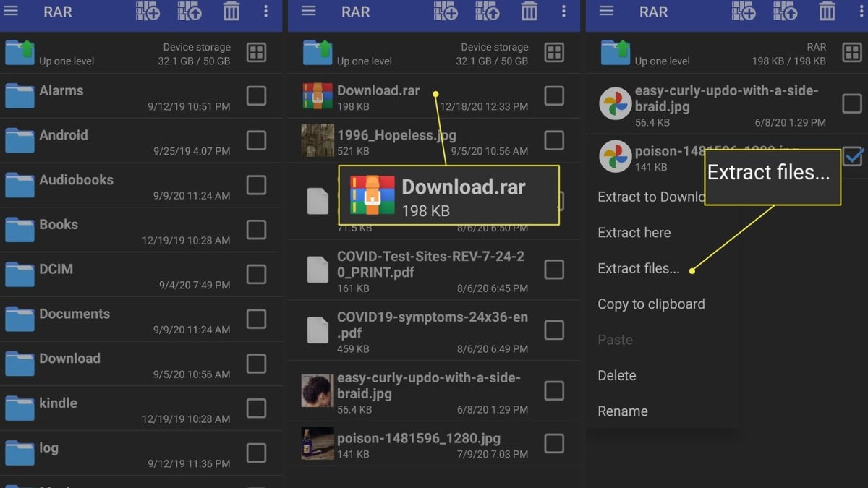The image size is (868, 488).
Task: Tap the WinRAR icon beside Download.rar row
Action: pos(318,97)
